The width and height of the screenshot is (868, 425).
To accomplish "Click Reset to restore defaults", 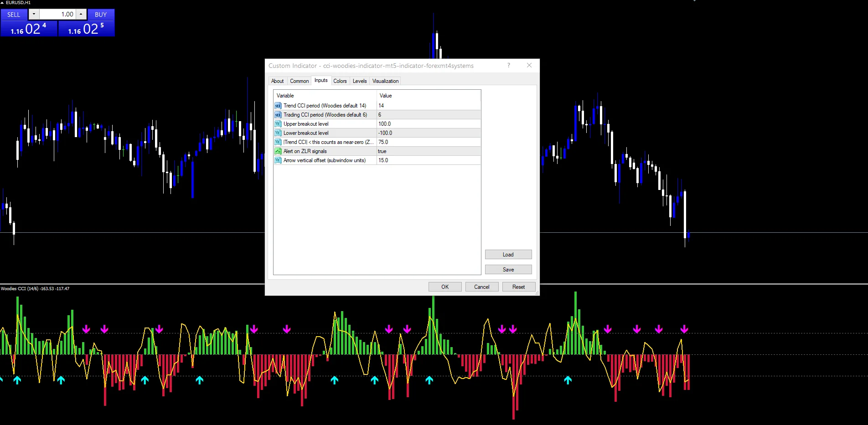I will [x=519, y=287].
